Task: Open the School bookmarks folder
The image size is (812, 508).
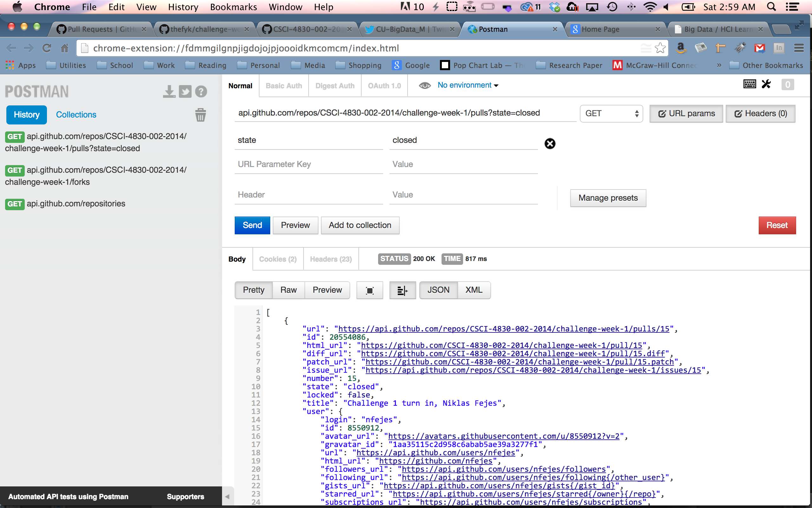Action: (115, 65)
